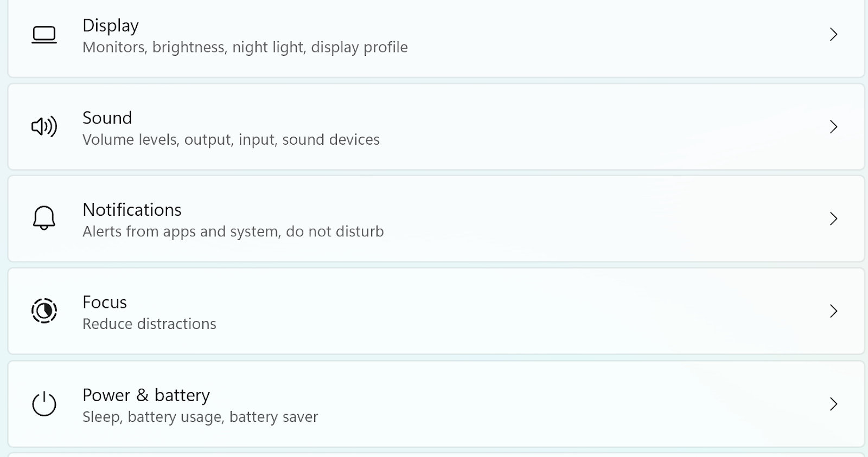The height and width of the screenshot is (457, 868).
Task: Open the Power & battery title
Action: click(146, 395)
